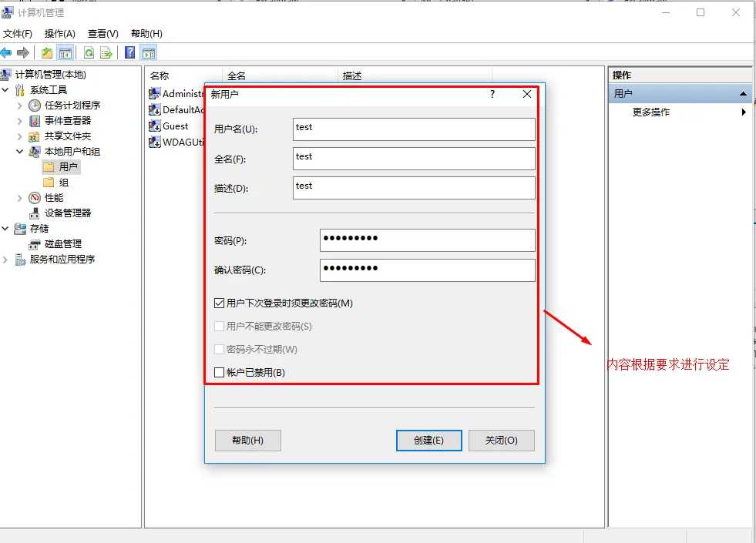Click the 事件查看器 icon in tree

[34, 120]
